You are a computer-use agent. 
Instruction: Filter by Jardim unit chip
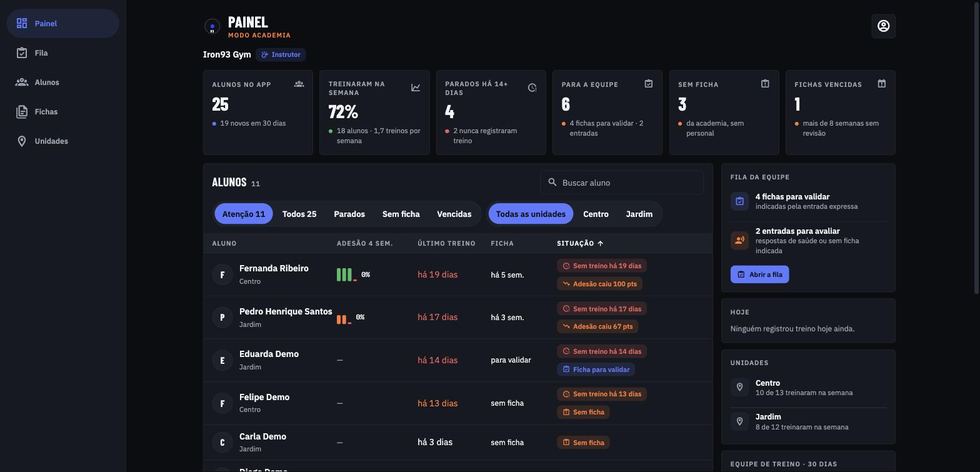pyautogui.click(x=639, y=214)
